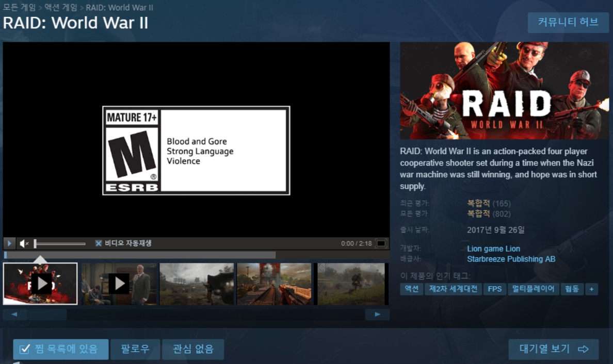Click the video time 0:00 / 2:18

[x=356, y=243]
